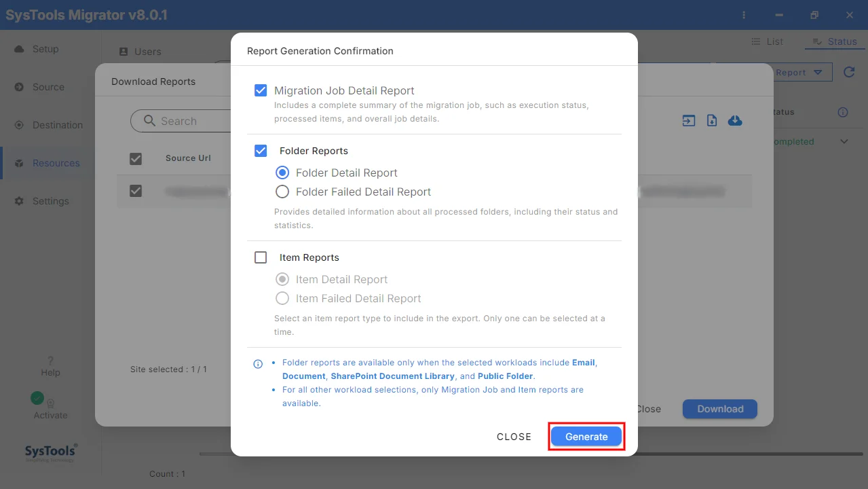Click the Destination sidebar target icon

point(19,125)
